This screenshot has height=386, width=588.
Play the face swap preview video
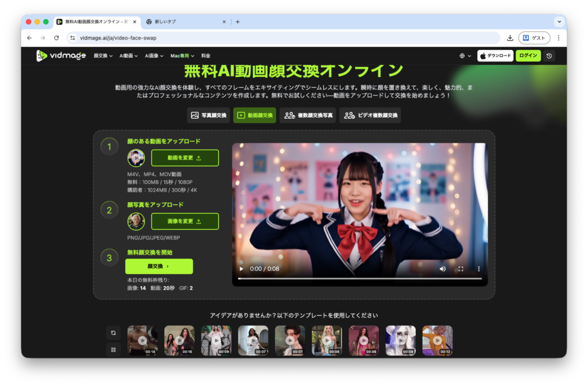click(241, 268)
